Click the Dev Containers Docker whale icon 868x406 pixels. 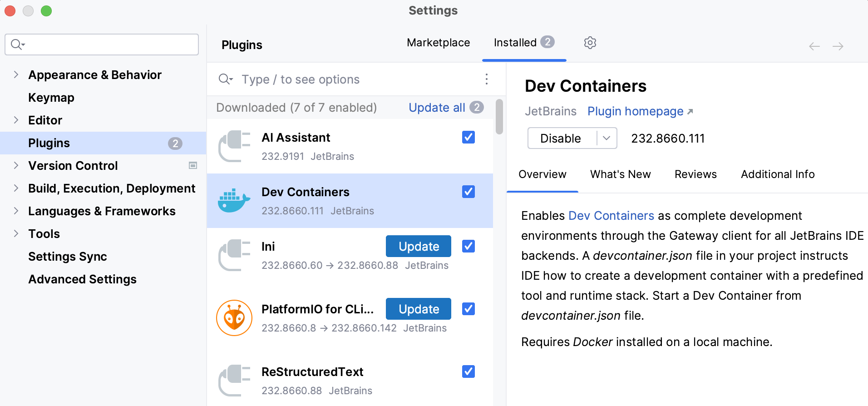pos(234,201)
